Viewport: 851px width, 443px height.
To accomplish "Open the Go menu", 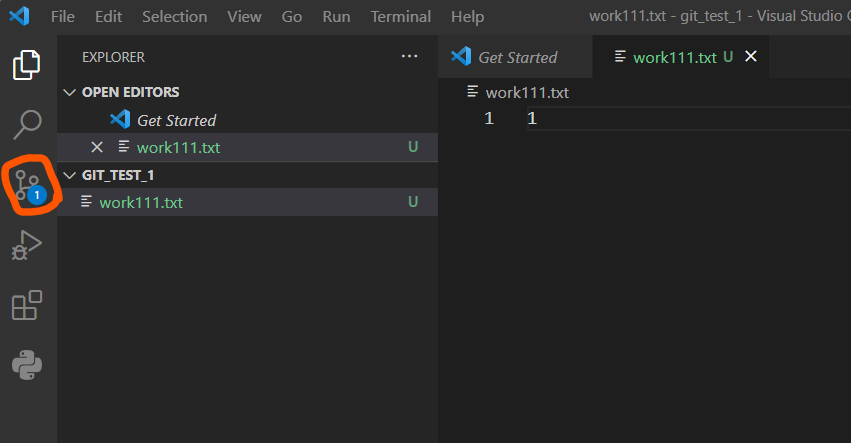I will (x=292, y=17).
